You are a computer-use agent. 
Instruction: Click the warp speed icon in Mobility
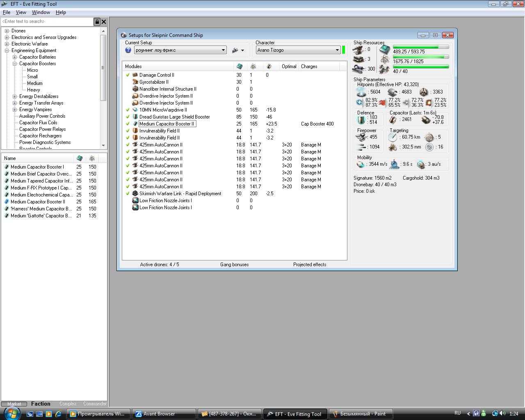[x=421, y=164]
